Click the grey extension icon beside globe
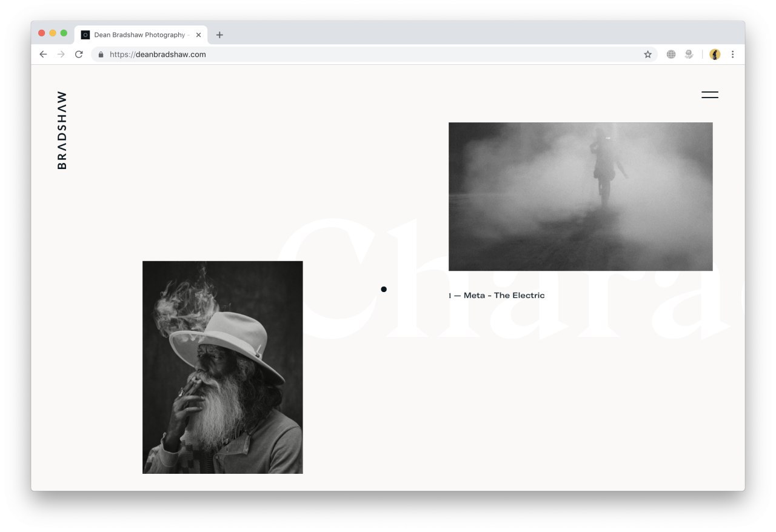The width and height of the screenshot is (776, 532). [689, 55]
